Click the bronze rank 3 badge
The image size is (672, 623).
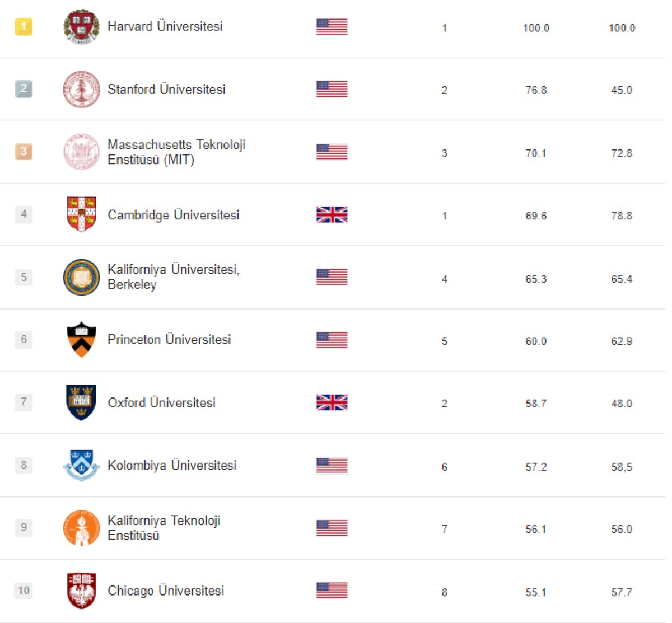(24, 152)
